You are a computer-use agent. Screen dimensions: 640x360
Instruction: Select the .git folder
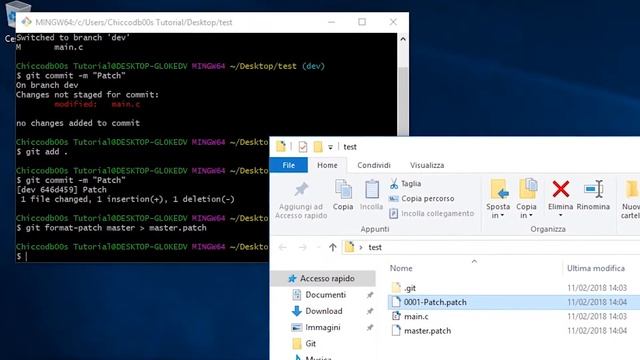tap(410, 288)
